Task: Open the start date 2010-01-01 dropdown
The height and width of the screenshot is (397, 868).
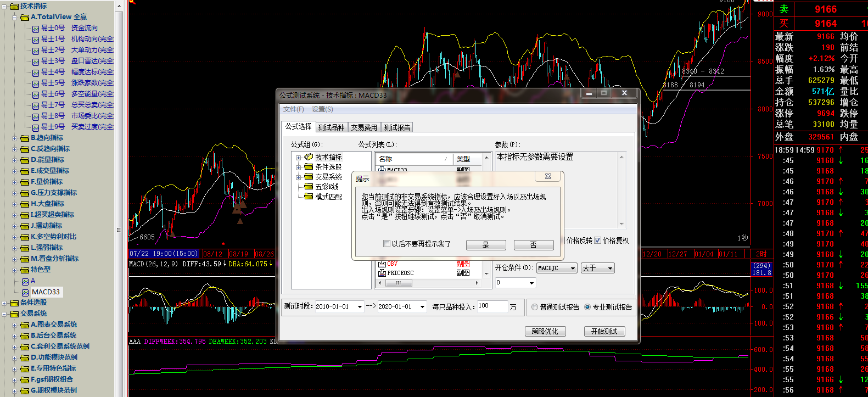Action: click(x=360, y=307)
